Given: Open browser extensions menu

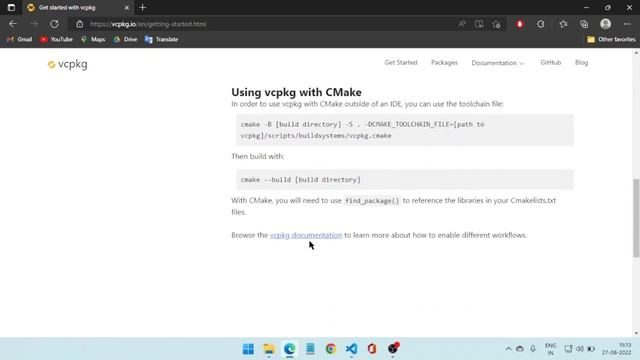Looking at the screenshot, I should 541,24.
